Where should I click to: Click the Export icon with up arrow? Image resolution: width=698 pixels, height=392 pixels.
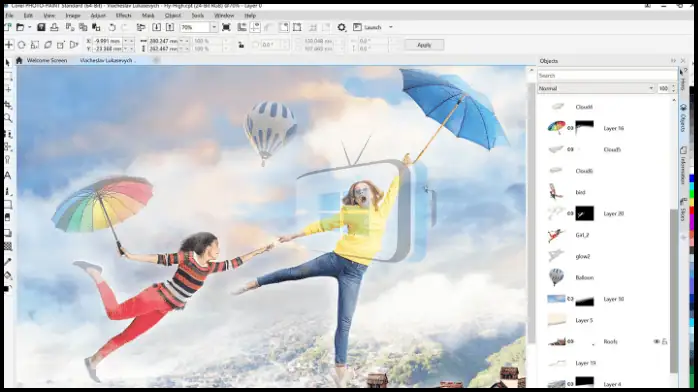click(x=170, y=28)
